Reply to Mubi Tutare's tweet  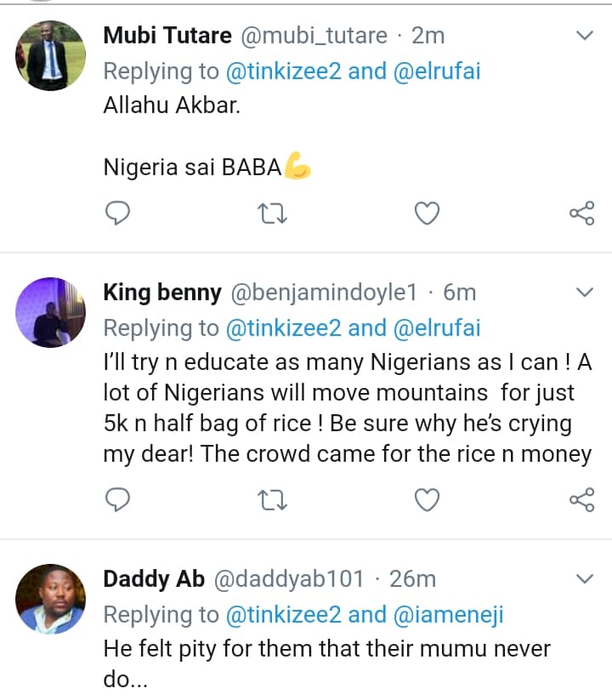click(x=118, y=213)
